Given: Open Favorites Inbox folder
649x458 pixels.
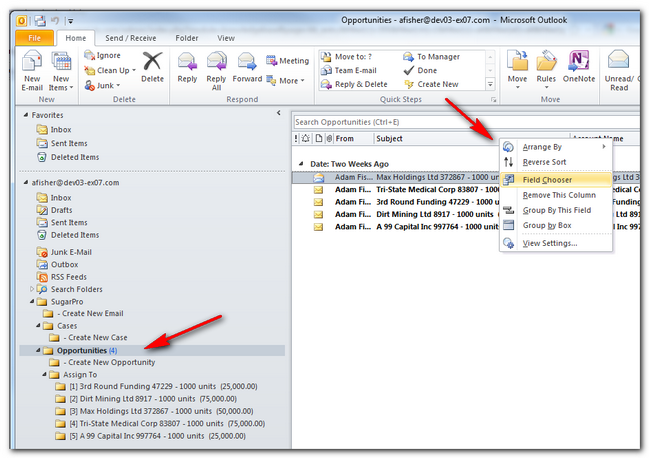Looking at the screenshot, I should click(54, 129).
